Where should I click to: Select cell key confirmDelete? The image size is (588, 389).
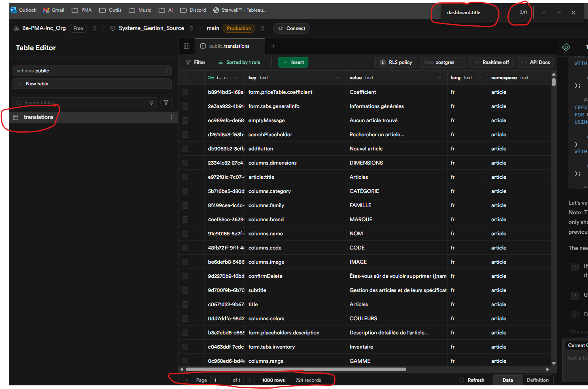(295, 276)
